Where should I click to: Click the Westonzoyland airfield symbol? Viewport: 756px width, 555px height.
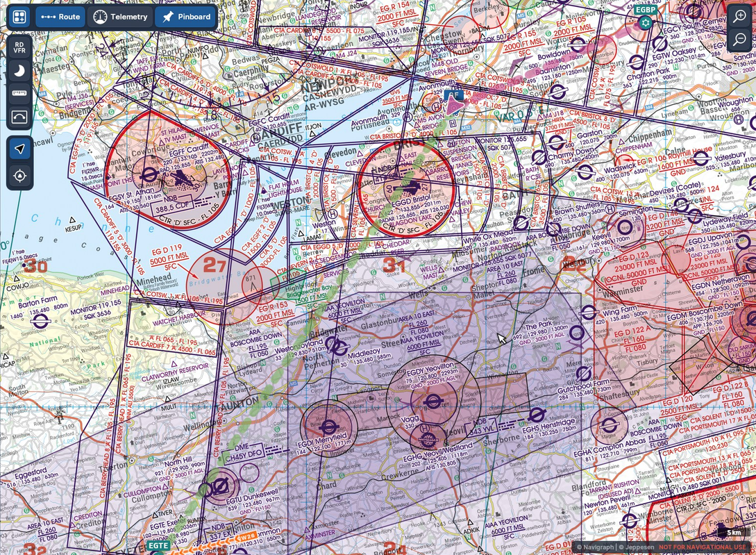click(334, 345)
